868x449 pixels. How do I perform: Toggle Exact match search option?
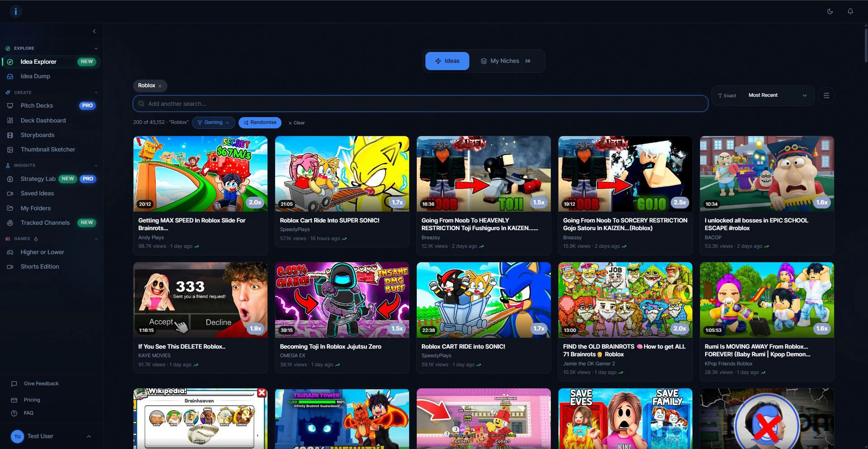pyautogui.click(x=727, y=95)
